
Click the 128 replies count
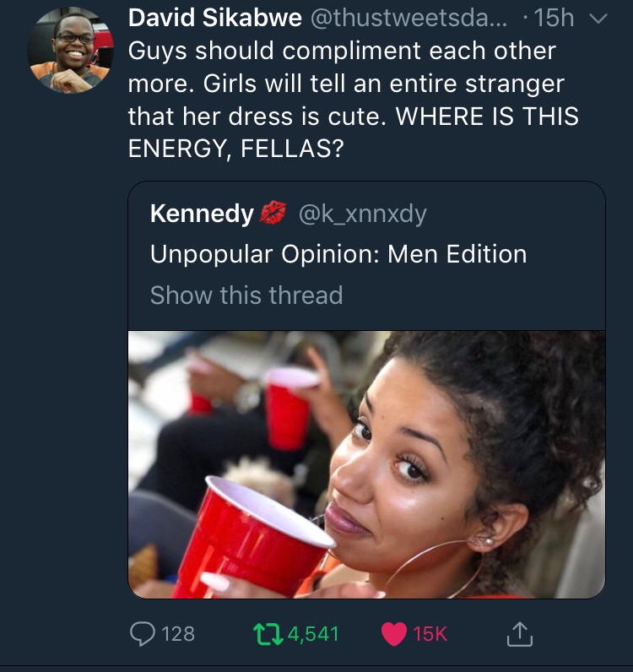[177, 633]
